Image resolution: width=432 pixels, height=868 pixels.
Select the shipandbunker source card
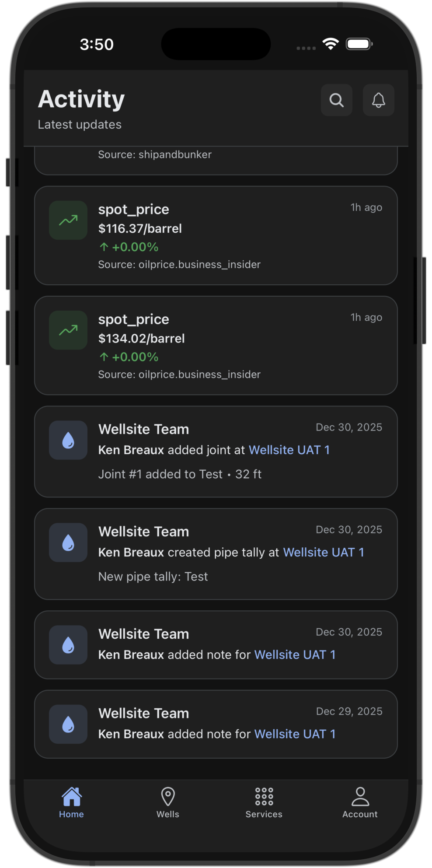(216, 159)
